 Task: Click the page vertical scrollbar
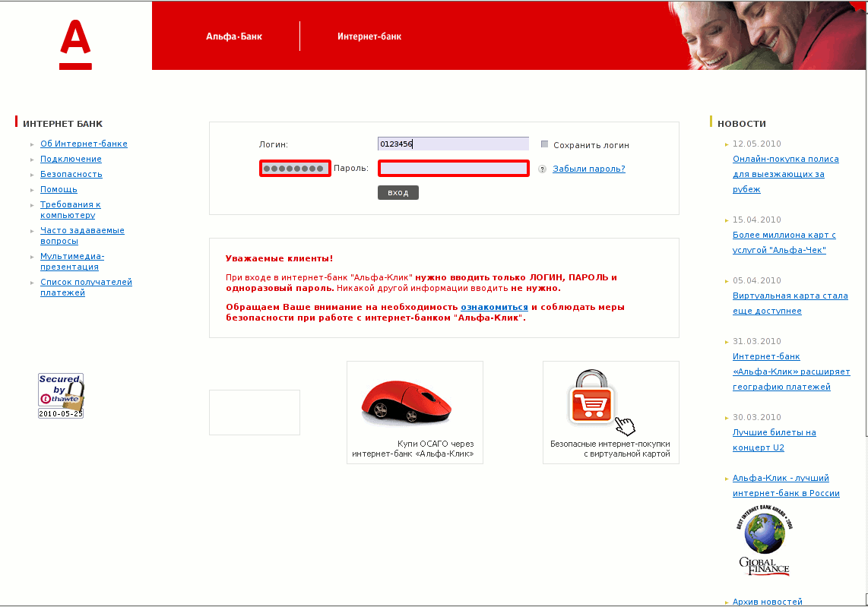pos(866,303)
